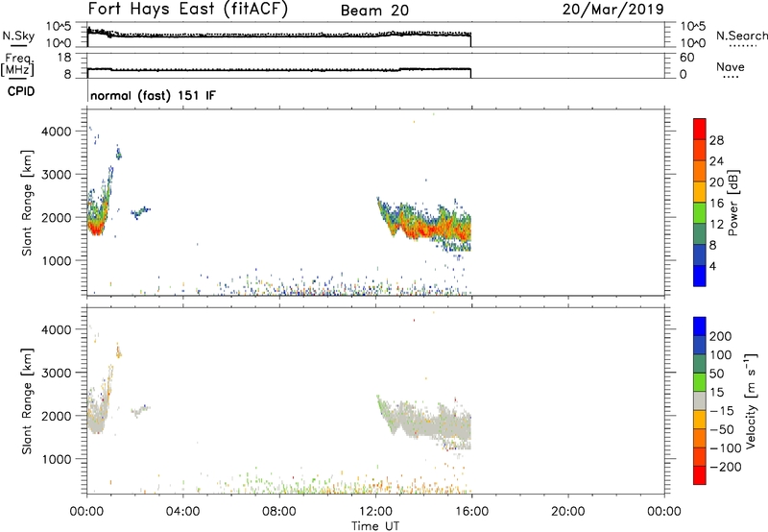Click the 'Nave' legend label
768x532 pixels.
731,66
